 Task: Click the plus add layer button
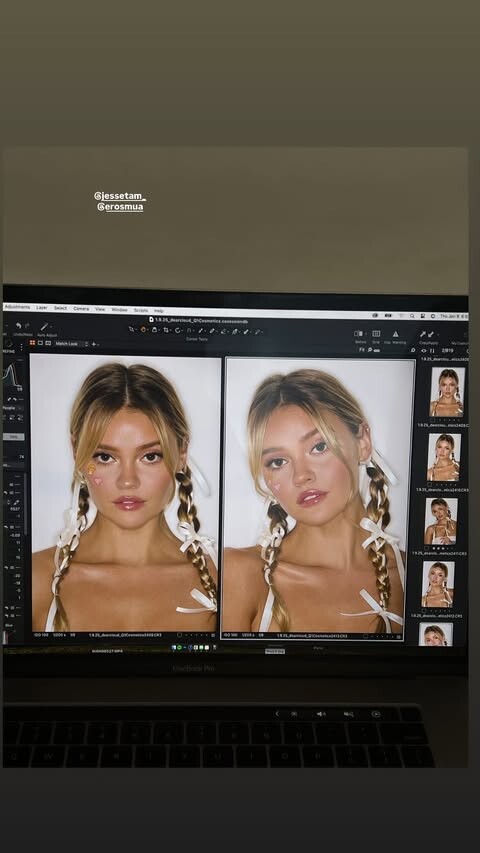pos(94,344)
